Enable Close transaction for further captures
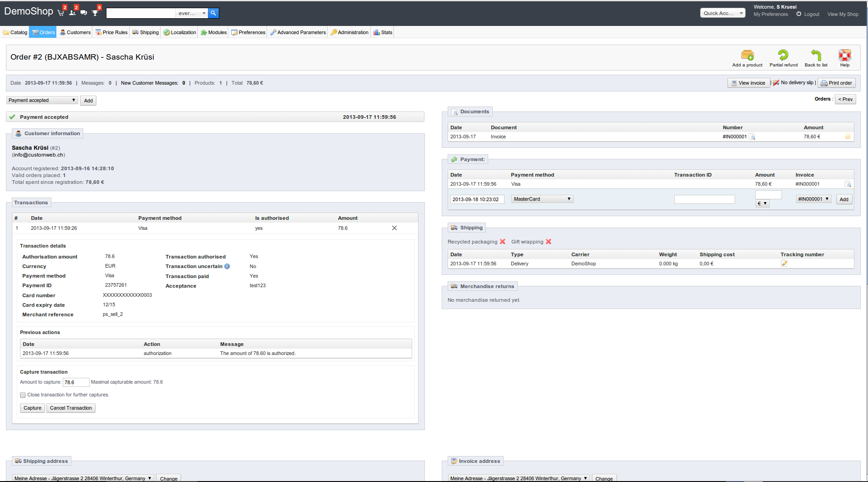 tap(23, 395)
